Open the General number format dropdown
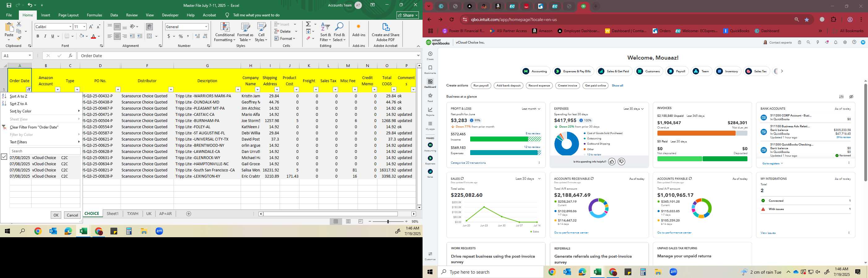Viewport: 868px width, 278px height. (206, 27)
